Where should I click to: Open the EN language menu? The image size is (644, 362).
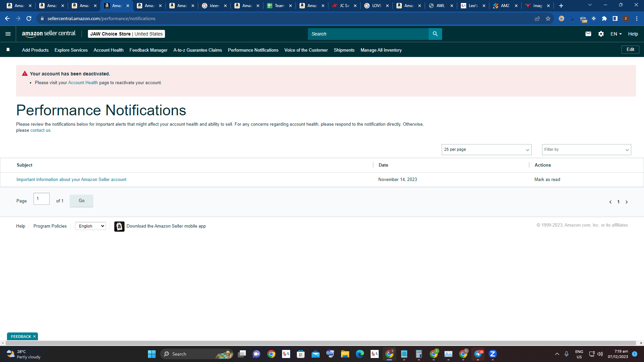pyautogui.click(x=616, y=34)
